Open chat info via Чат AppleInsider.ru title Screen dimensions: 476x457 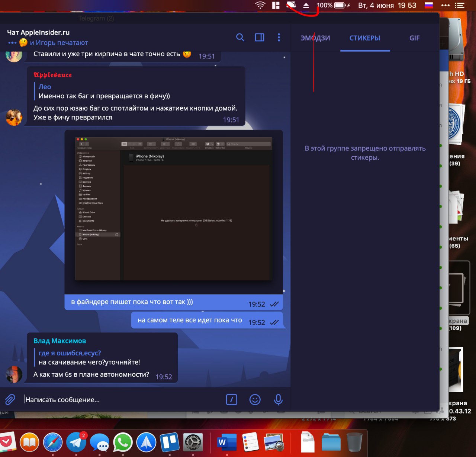(x=38, y=32)
